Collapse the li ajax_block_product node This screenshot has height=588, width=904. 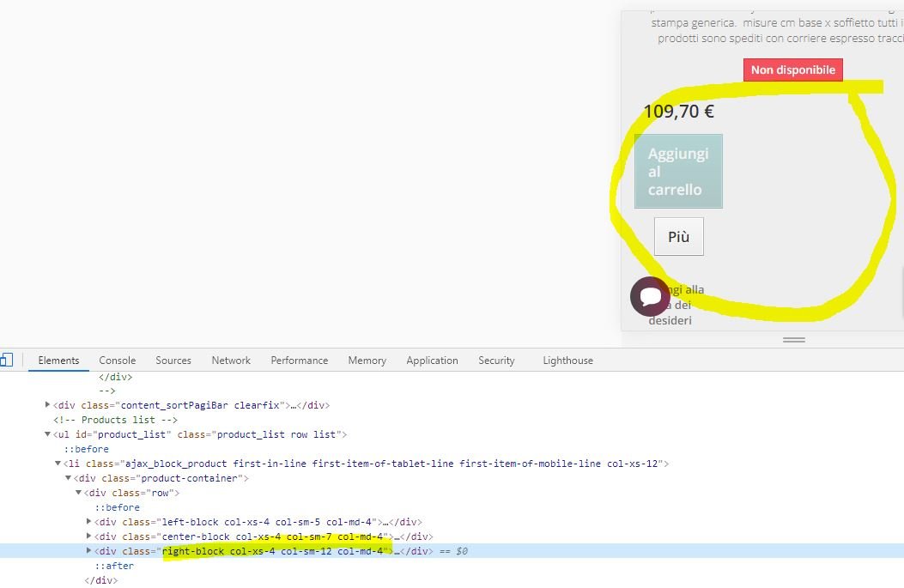(58, 463)
